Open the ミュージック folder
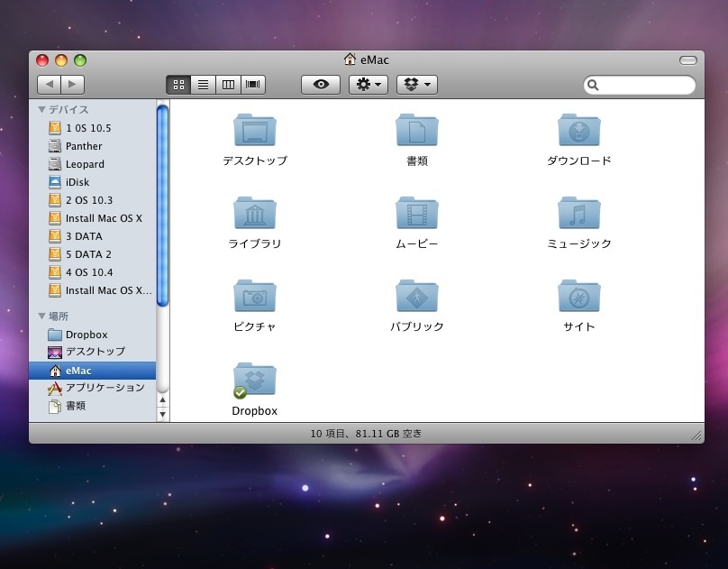 pyautogui.click(x=579, y=213)
